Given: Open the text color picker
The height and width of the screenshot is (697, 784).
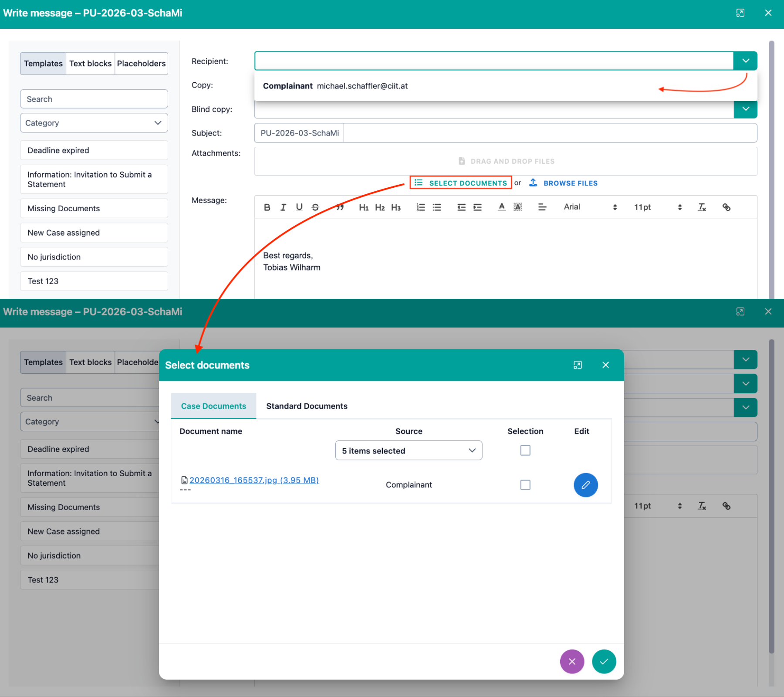Looking at the screenshot, I should [502, 207].
